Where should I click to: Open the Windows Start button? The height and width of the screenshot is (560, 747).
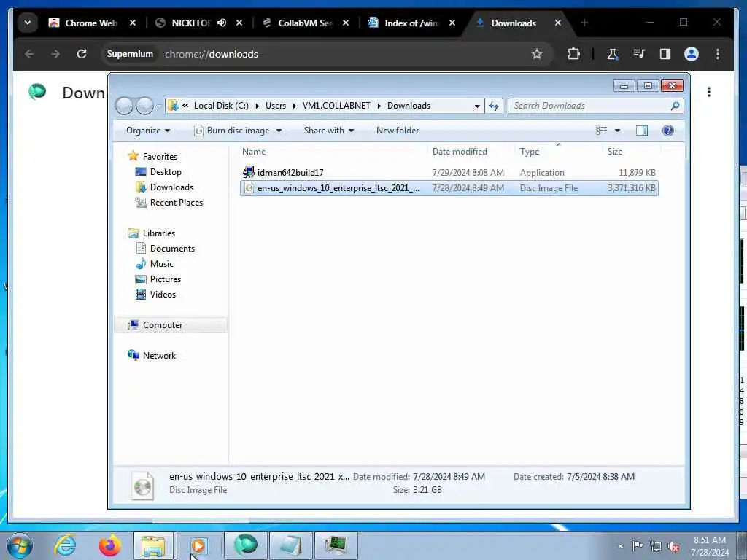tap(20, 545)
